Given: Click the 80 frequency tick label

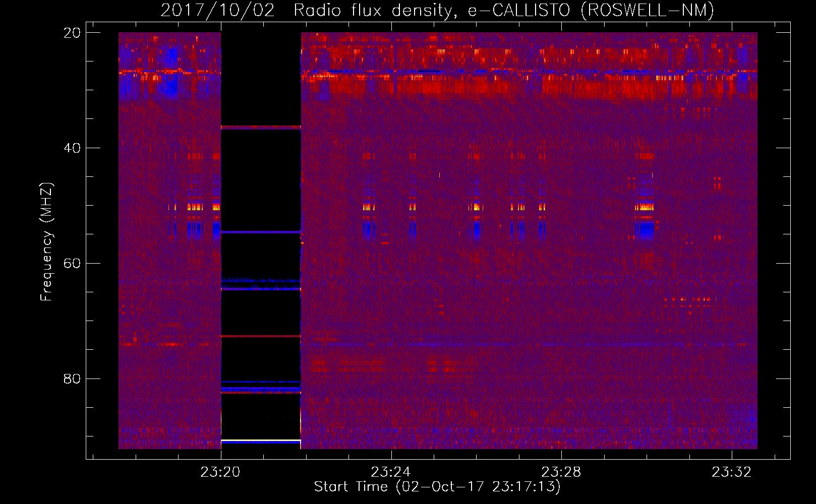Looking at the screenshot, I should tap(72, 379).
